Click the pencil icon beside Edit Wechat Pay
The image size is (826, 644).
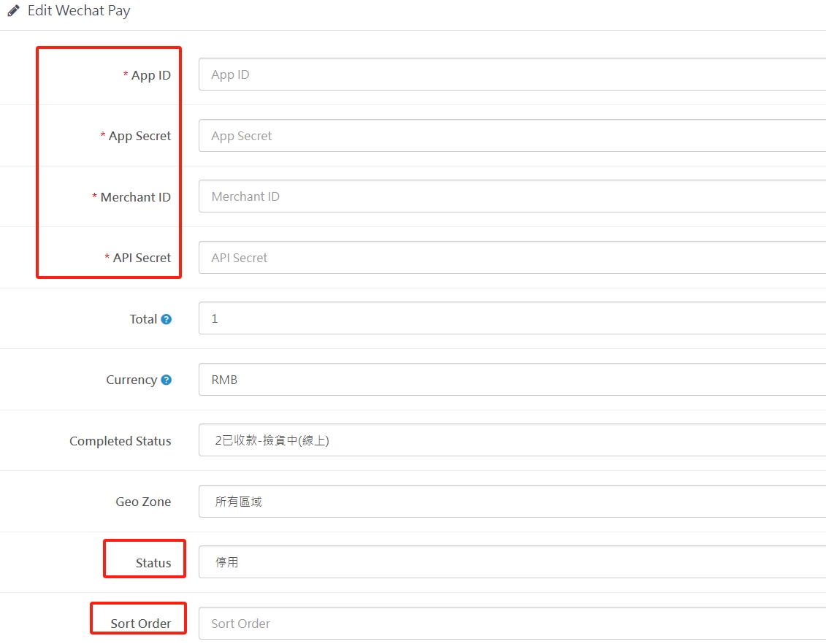pos(13,10)
